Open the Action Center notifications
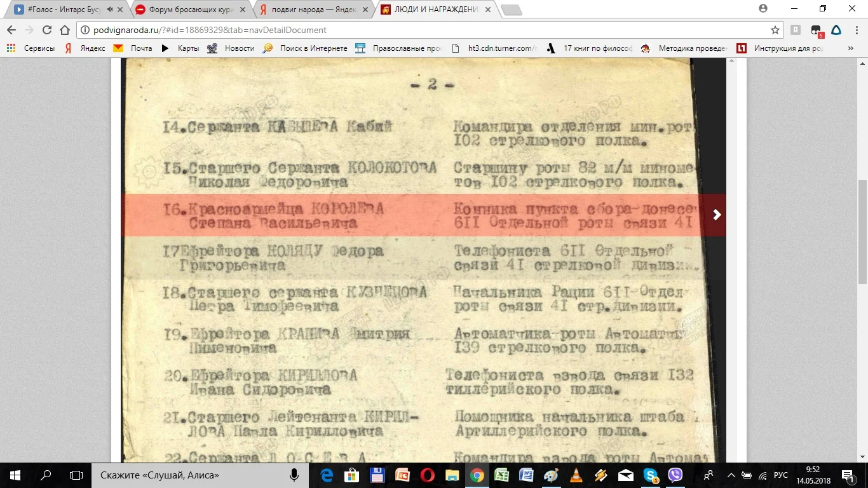 850,475
